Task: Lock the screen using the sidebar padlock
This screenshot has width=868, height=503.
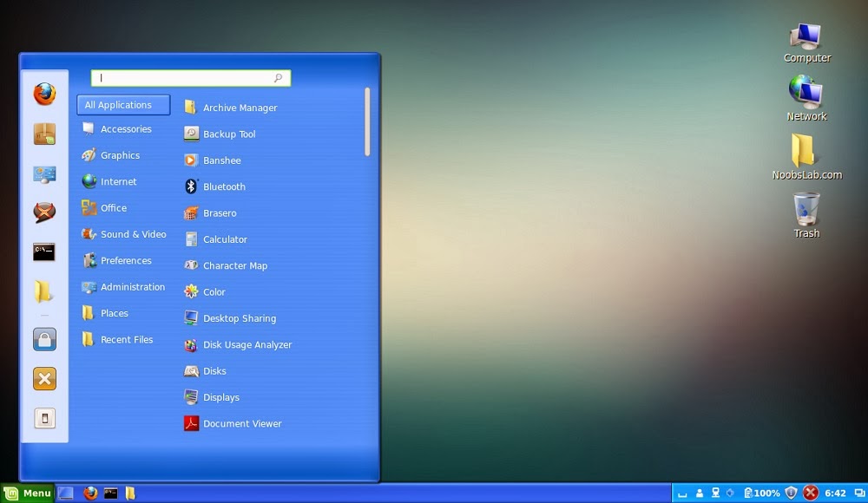Action: [44, 338]
